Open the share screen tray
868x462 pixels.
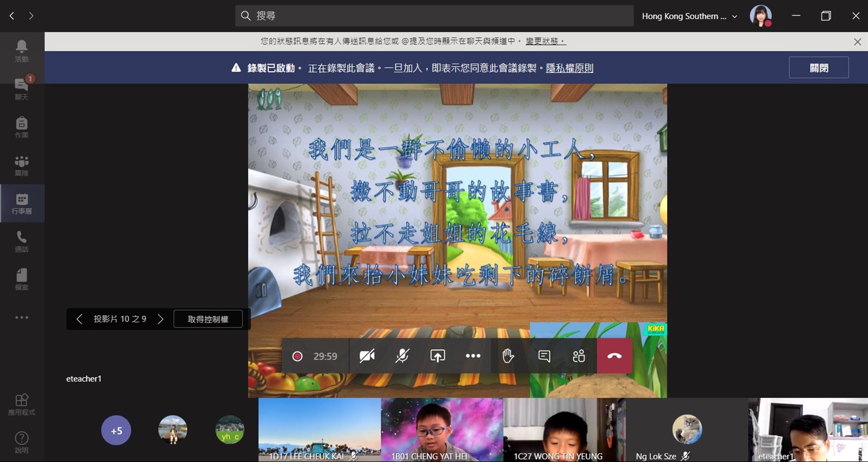[x=437, y=356]
